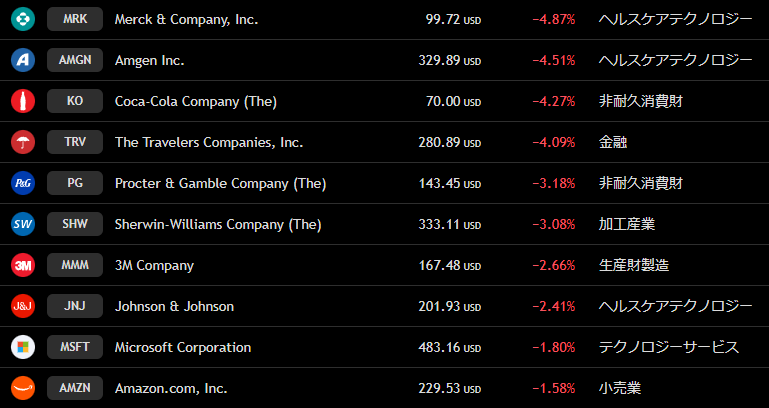This screenshot has width=769, height=408.
Task: Select the AMZN ticker badge
Action: pyautogui.click(x=75, y=388)
